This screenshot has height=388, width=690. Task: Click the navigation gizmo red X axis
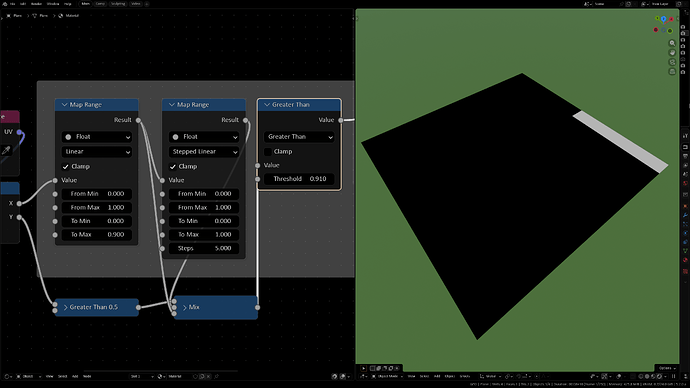[671, 19]
